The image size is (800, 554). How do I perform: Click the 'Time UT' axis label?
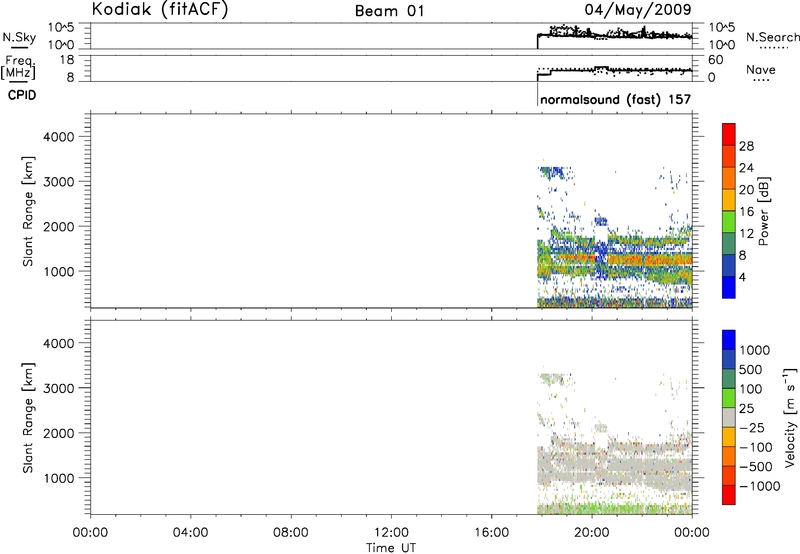(x=391, y=548)
